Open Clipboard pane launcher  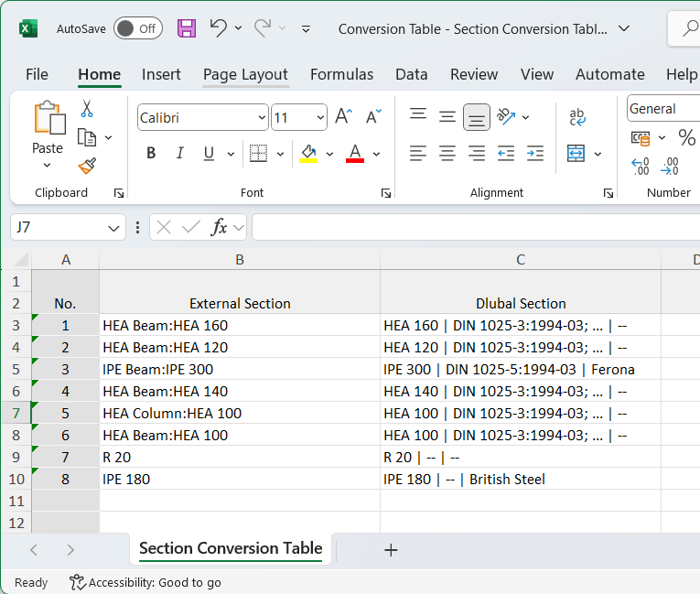coord(118,193)
